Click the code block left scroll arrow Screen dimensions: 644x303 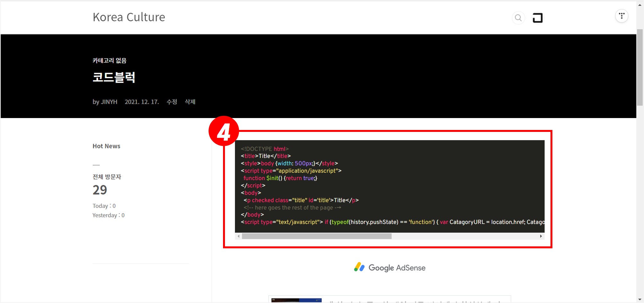(238, 236)
